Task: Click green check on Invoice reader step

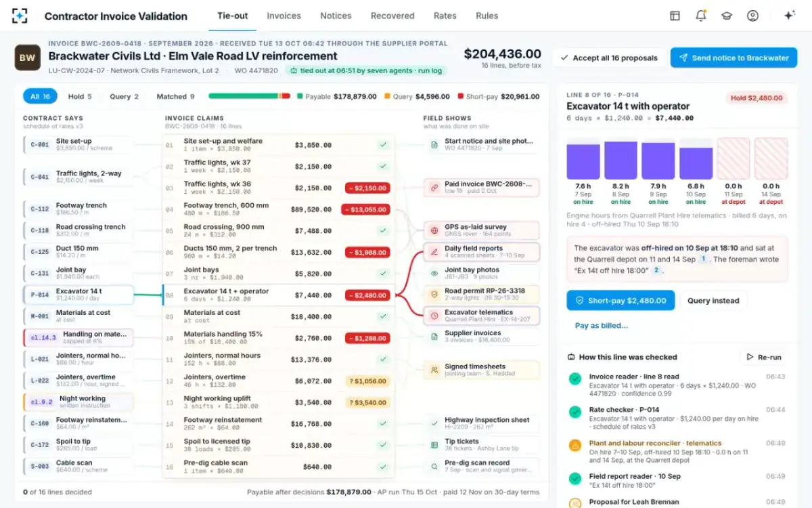Action: (x=575, y=379)
